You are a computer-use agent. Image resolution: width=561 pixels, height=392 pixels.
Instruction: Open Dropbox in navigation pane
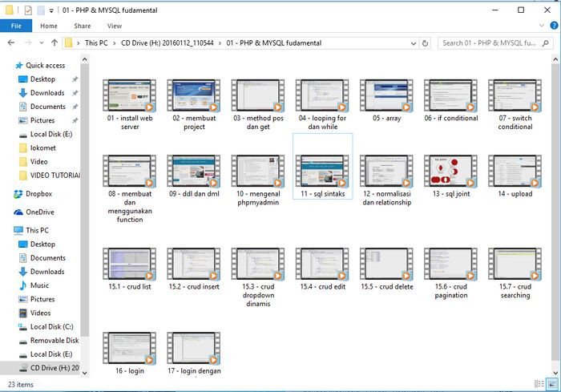click(40, 193)
